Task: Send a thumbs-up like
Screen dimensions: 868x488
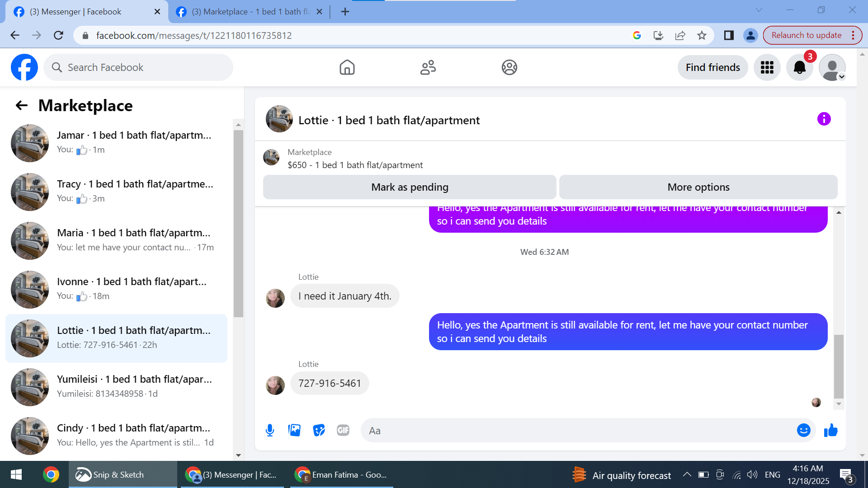Action: coord(830,430)
